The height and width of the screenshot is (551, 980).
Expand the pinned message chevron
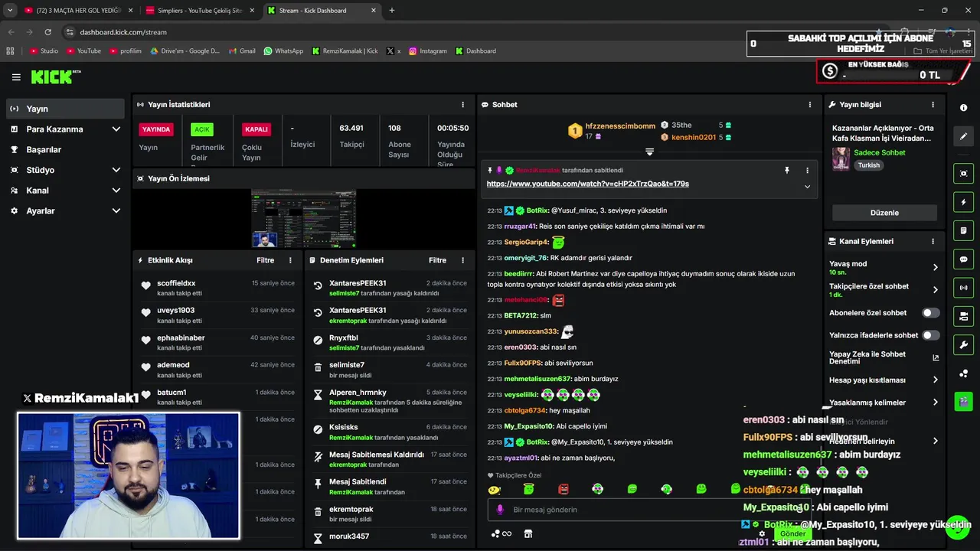click(x=807, y=186)
